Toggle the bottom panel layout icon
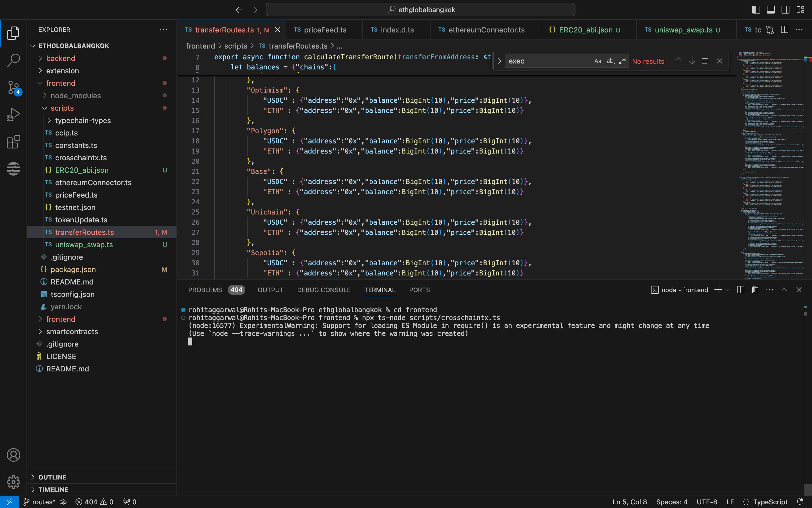This screenshot has width=812, height=508. click(x=771, y=10)
